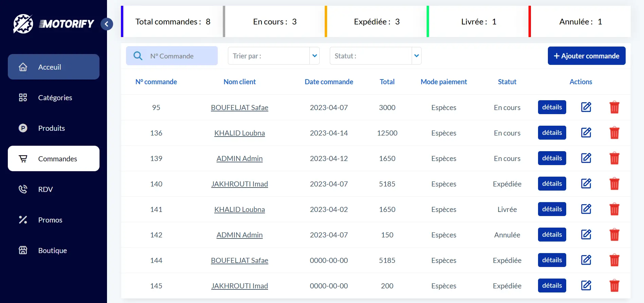Open the Trier par dropdown
Screen dimensions: 644x303
(x=315, y=56)
